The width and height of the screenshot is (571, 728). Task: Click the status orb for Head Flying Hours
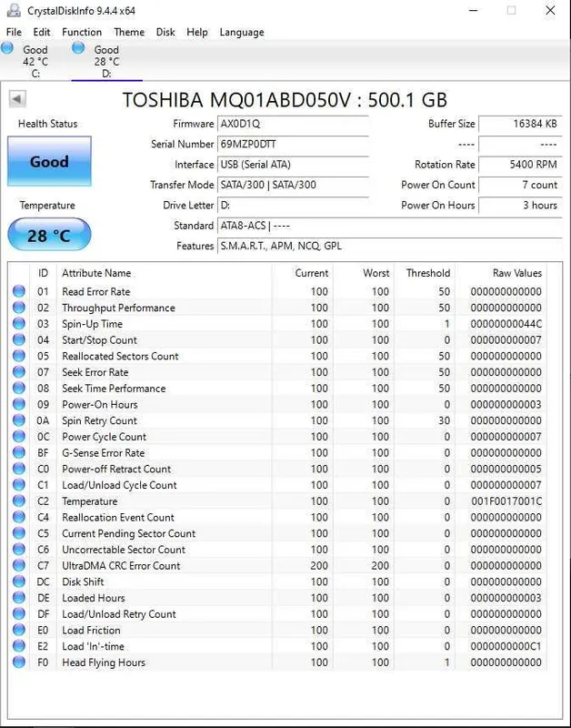18,662
